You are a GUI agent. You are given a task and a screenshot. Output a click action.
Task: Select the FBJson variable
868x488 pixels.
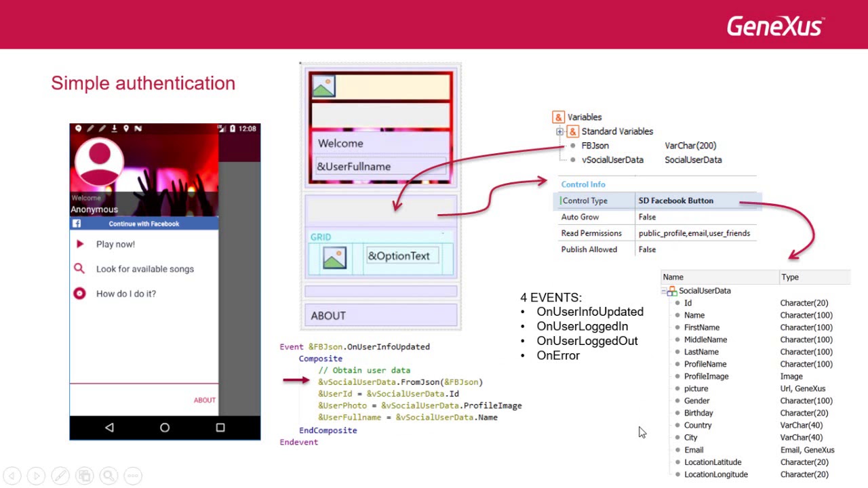[x=595, y=146]
